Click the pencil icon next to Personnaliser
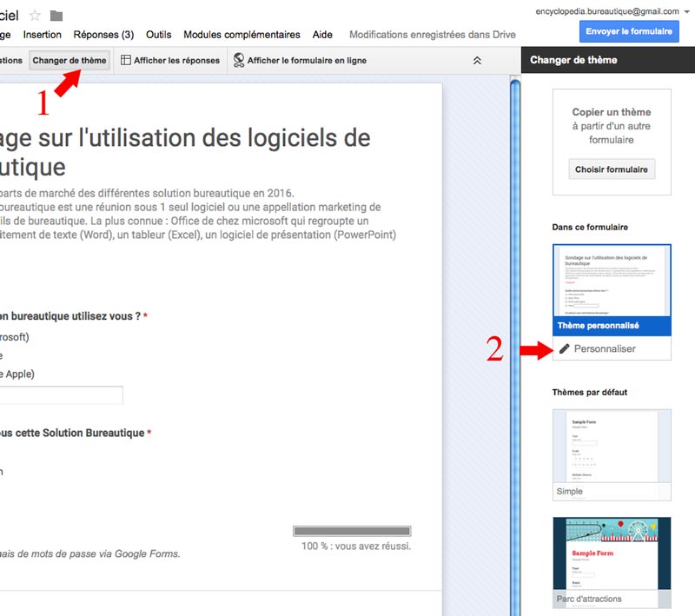695x616 pixels. pyautogui.click(x=565, y=348)
